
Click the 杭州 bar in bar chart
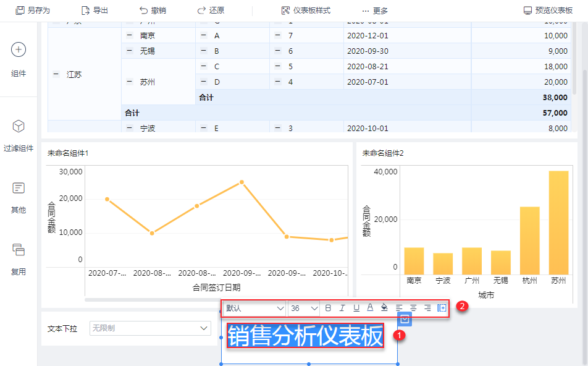(x=529, y=241)
